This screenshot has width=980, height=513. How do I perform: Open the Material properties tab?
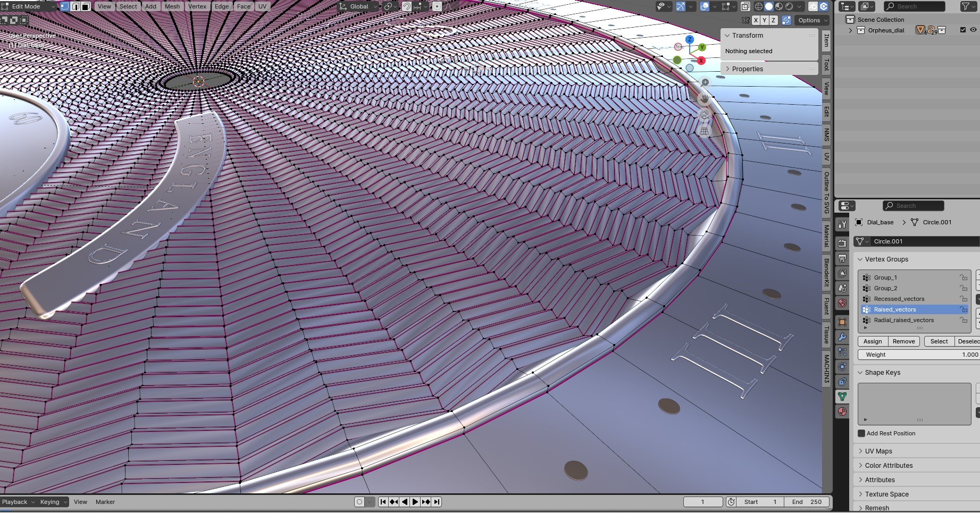842,411
